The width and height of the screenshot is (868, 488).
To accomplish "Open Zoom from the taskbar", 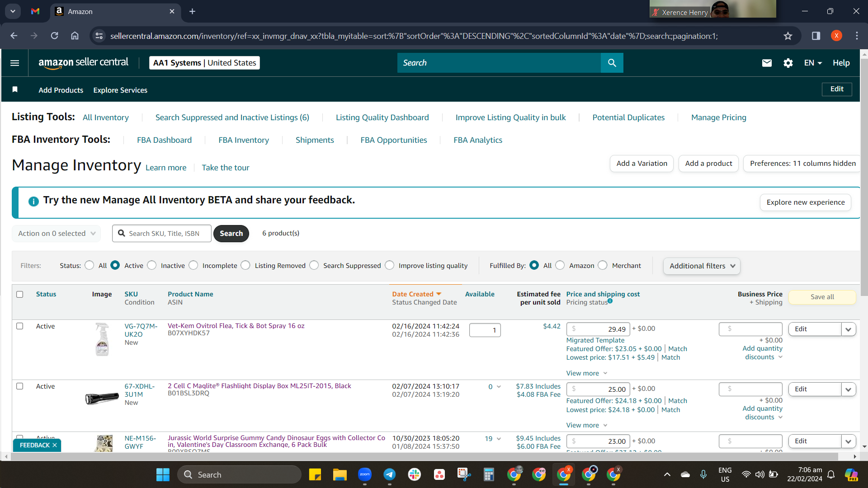I will coord(364,474).
